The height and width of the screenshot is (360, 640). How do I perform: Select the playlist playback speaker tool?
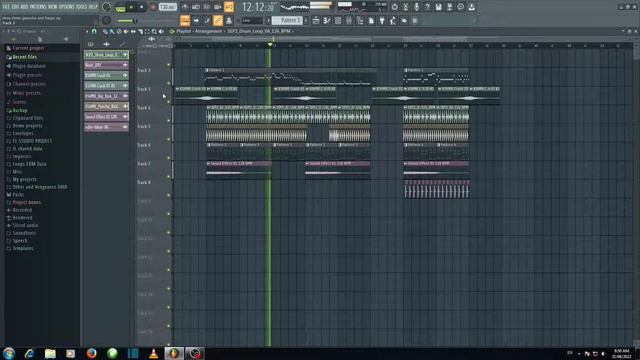tap(161, 31)
